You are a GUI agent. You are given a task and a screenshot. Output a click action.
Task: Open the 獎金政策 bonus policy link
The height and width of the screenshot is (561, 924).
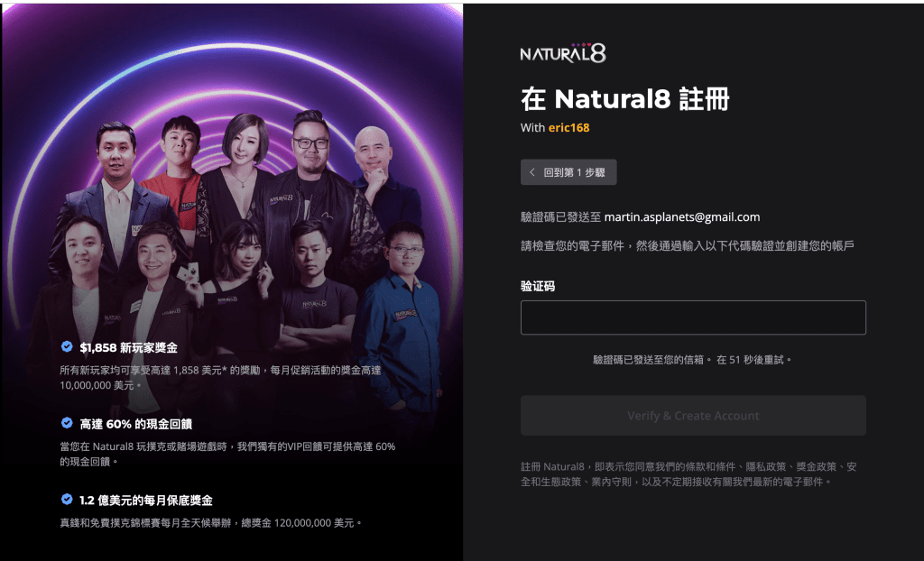tap(816, 466)
